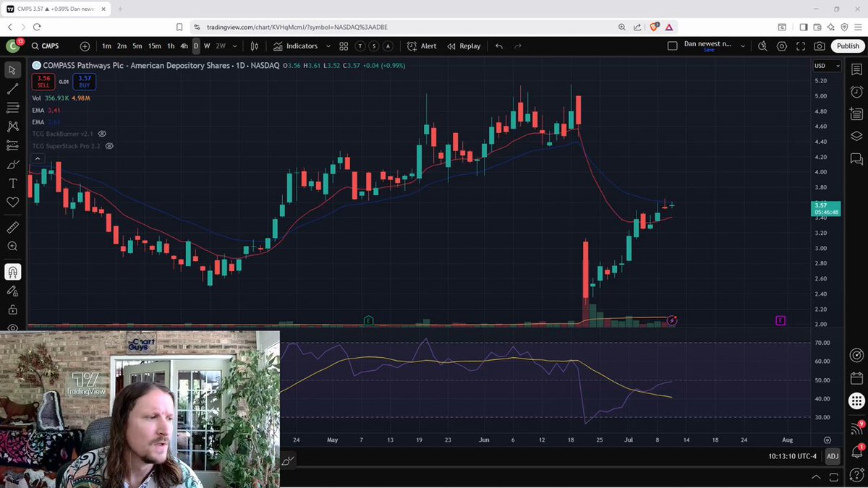Open notifications bell with 1 badge

coord(856,451)
